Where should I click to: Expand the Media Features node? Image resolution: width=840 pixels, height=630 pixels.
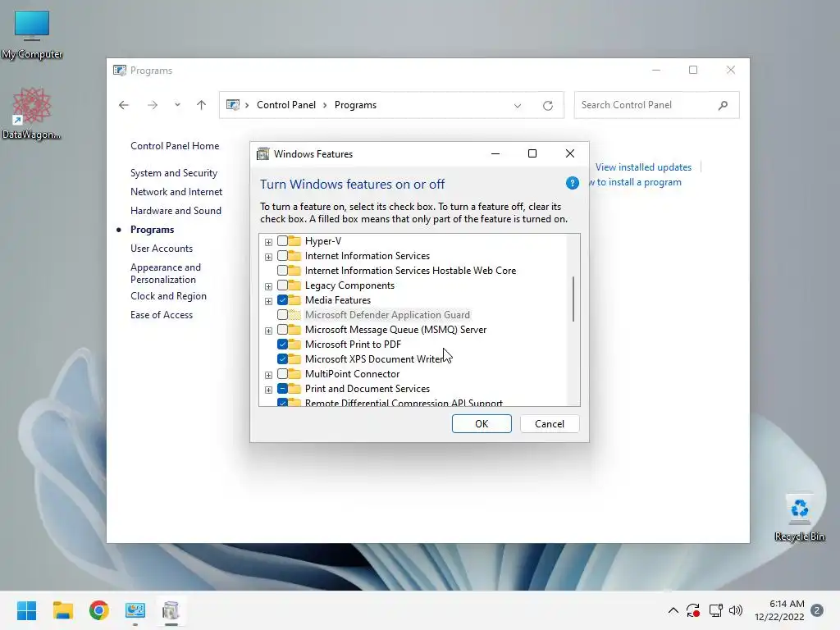tap(268, 301)
